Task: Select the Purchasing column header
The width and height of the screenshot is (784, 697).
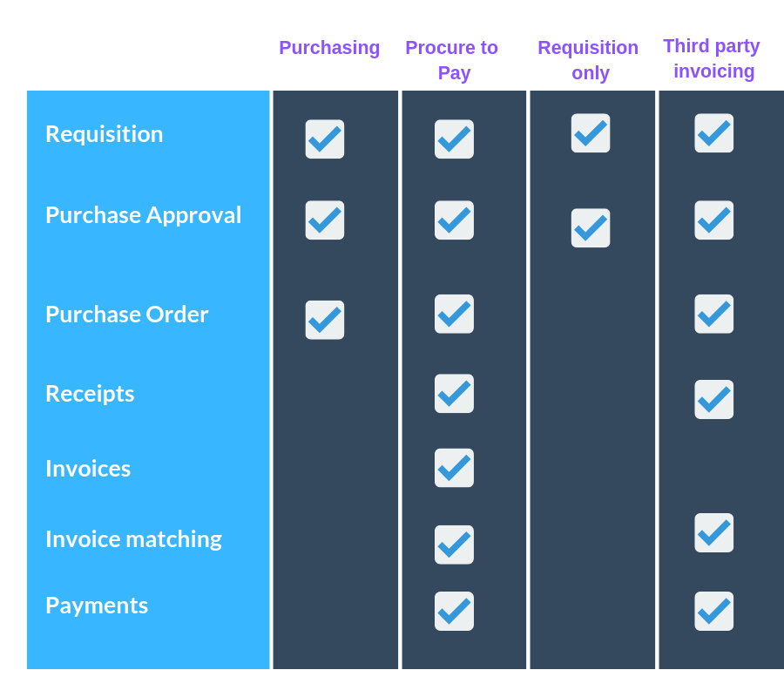Action: tap(329, 49)
